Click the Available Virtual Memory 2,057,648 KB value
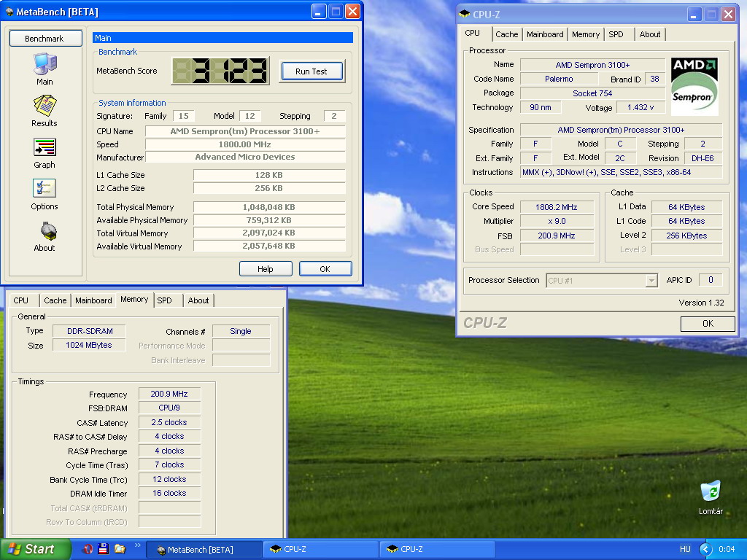This screenshot has width=747, height=560. point(269,246)
